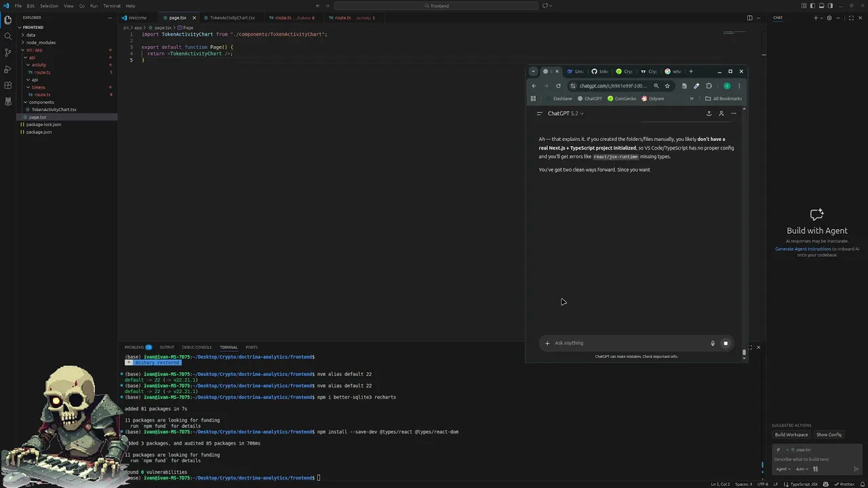The height and width of the screenshot is (488, 868).
Task: Click the ChatGPT share icon
Action: point(709,113)
